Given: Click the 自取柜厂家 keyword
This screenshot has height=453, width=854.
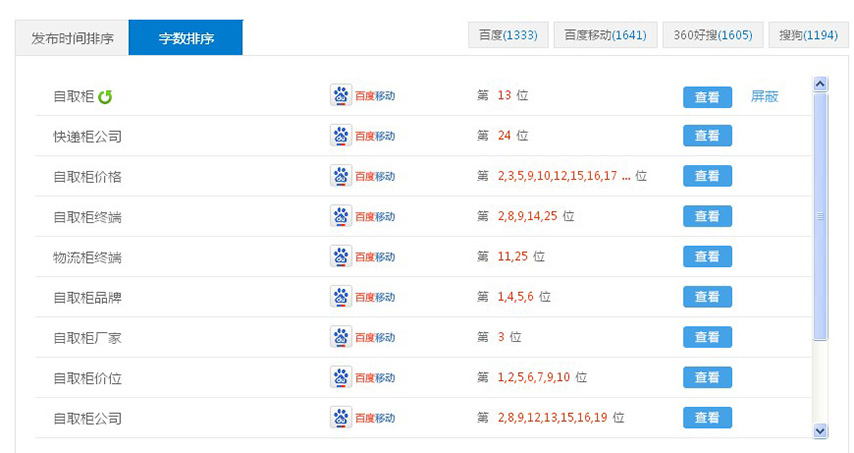Looking at the screenshot, I should pyautogui.click(x=87, y=338).
